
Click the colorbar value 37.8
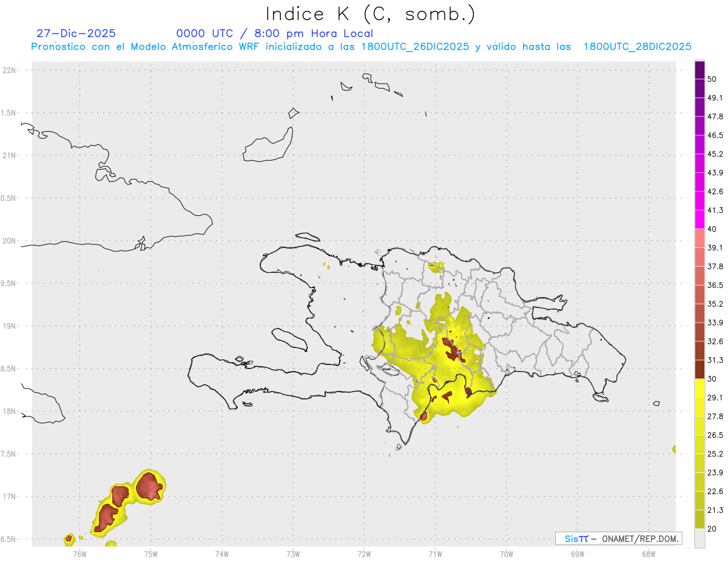[715, 266]
